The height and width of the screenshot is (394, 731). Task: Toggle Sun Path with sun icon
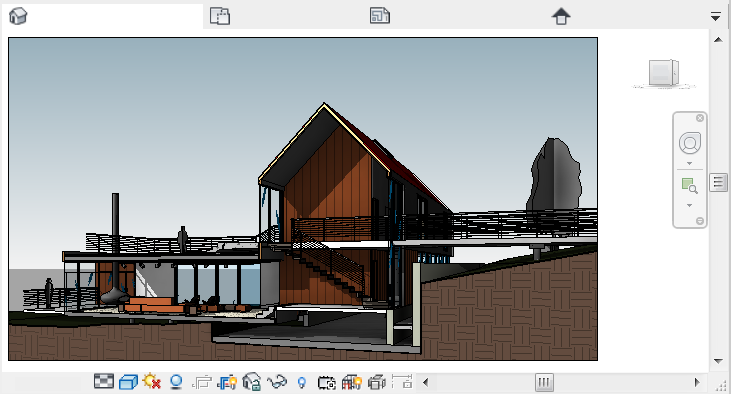coord(152,382)
